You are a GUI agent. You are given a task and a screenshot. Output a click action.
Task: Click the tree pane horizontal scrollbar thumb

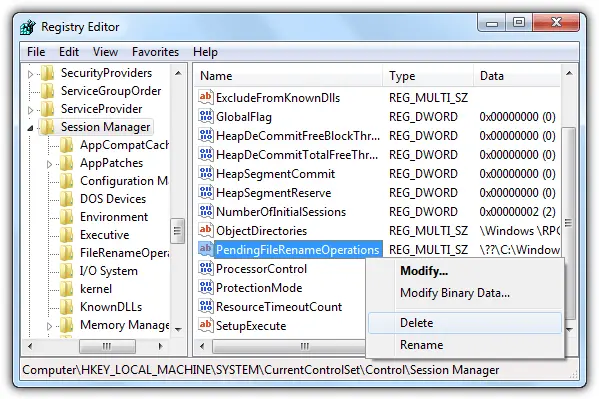(107, 346)
